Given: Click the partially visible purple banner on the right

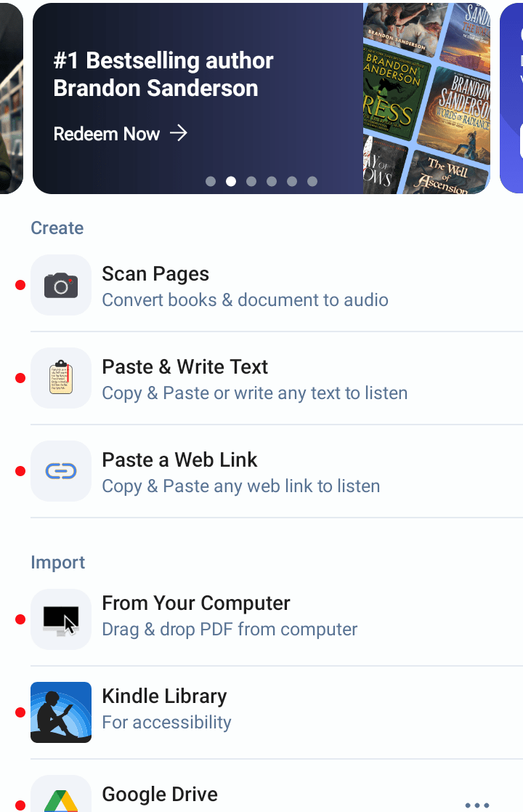Looking at the screenshot, I should pos(514,98).
